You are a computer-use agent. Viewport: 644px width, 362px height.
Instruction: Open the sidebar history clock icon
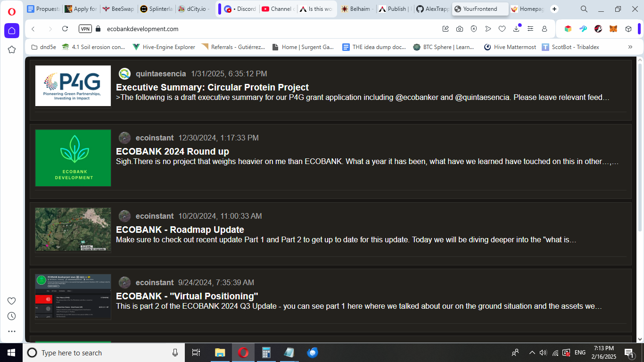click(12, 316)
